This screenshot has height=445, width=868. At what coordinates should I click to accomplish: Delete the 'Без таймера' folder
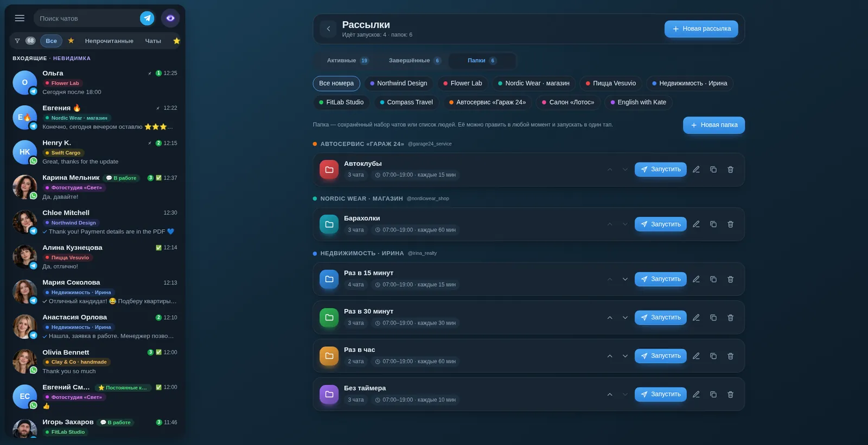(731, 395)
